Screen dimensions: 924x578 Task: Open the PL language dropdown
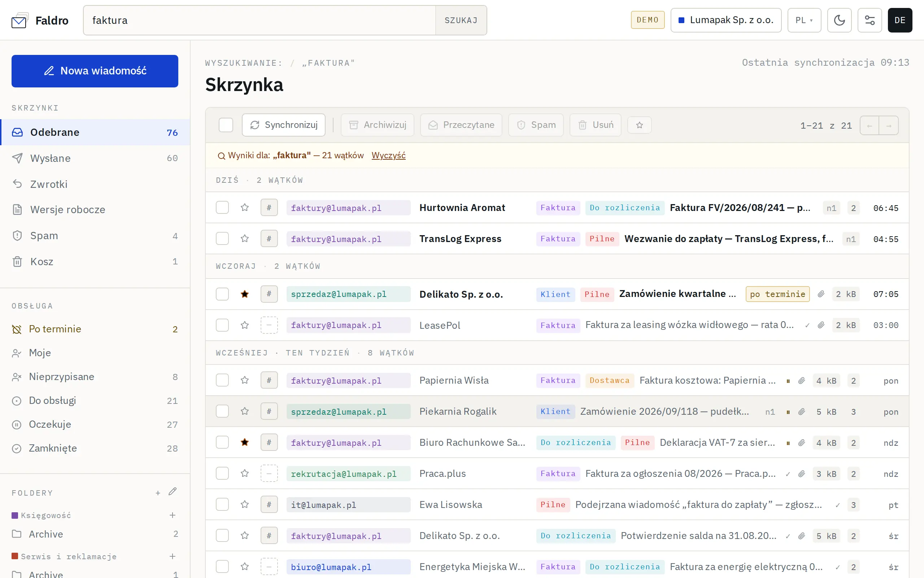point(804,20)
